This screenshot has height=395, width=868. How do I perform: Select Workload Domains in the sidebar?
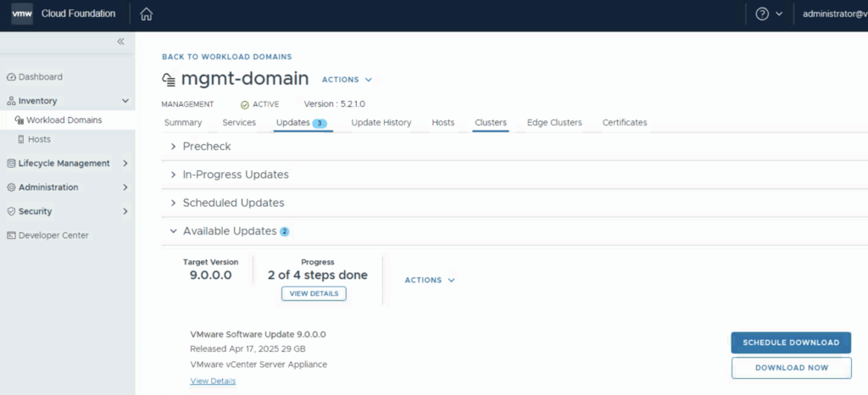(64, 120)
